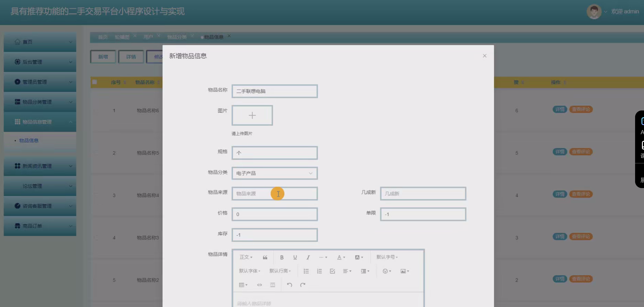This screenshot has width=644, height=307.
Task: Focus the 库存 input field
Action: (274, 235)
